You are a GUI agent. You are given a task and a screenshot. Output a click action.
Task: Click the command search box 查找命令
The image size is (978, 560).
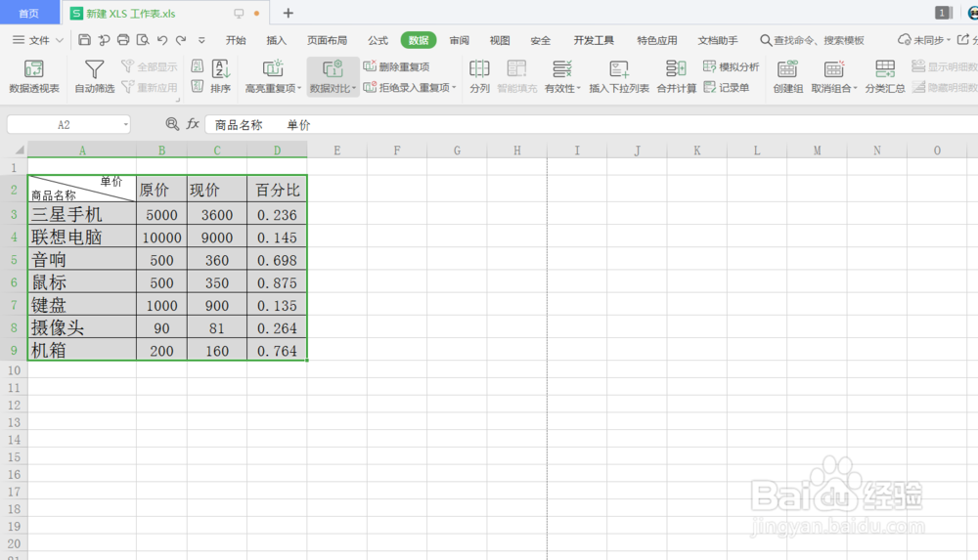coord(812,40)
